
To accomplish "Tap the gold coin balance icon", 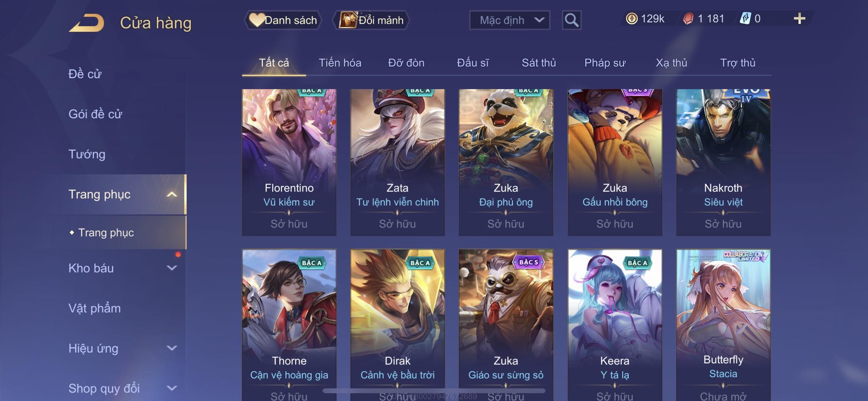I will (x=632, y=19).
